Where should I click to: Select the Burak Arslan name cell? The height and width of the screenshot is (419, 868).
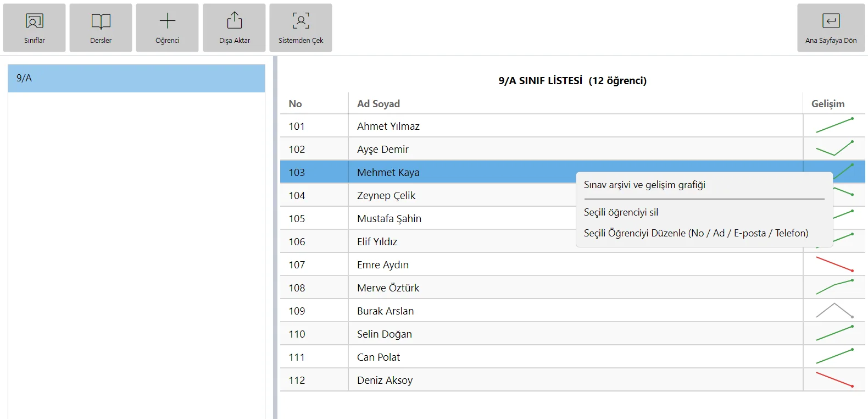pos(575,311)
